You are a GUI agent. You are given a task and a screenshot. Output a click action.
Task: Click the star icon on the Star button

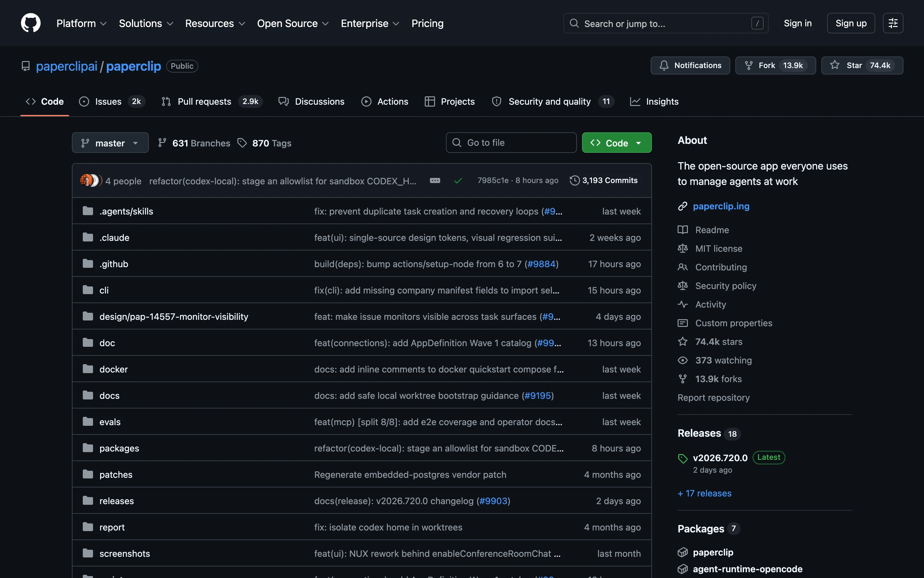835,65
